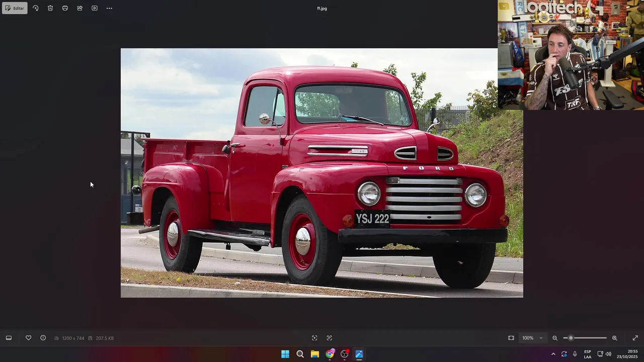Open the Editar image editor button
Image resolution: width=644 pixels, height=362 pixels.
15,8
